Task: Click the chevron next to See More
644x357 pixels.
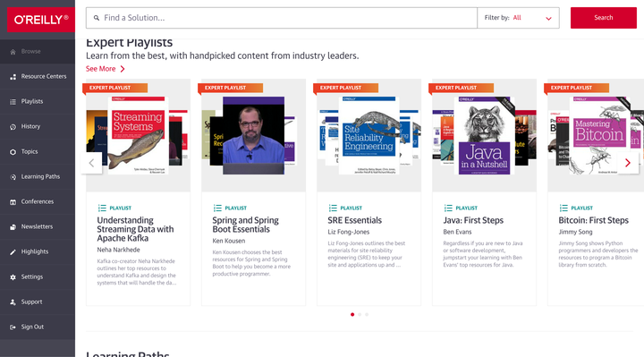Action: (x=123, y=69)
